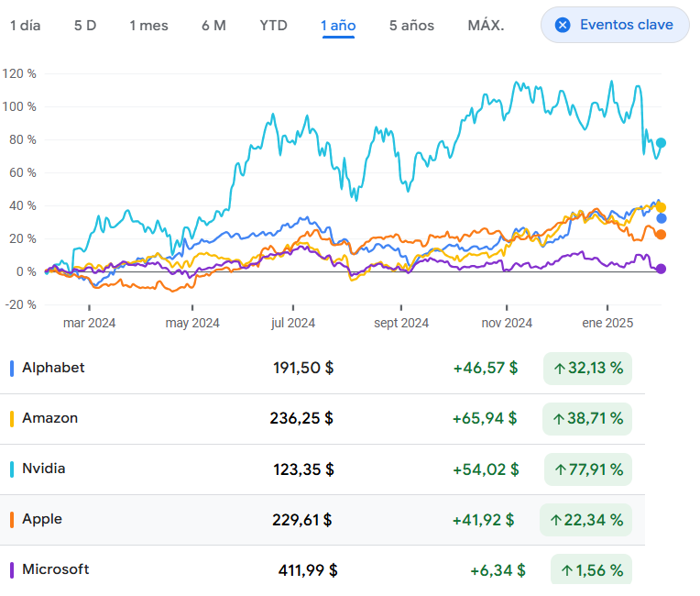
Task: Show the 1 mes chart range
Action: tap(148, 25)
